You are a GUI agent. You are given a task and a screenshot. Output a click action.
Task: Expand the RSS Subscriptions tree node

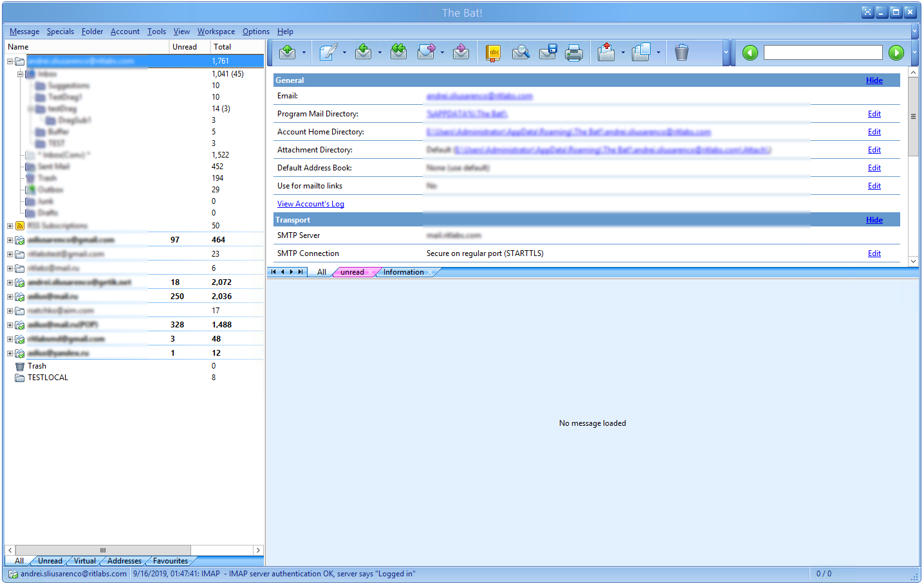[10, 226]
